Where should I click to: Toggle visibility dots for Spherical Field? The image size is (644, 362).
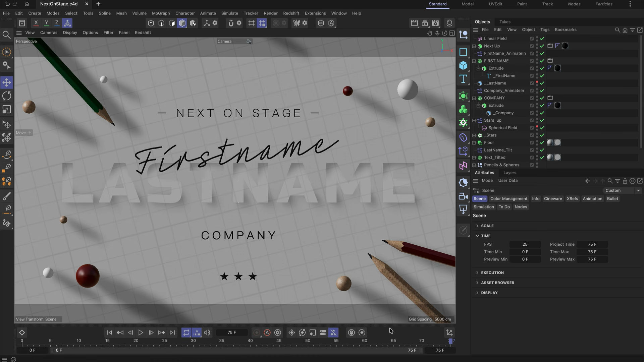[537, 128]
